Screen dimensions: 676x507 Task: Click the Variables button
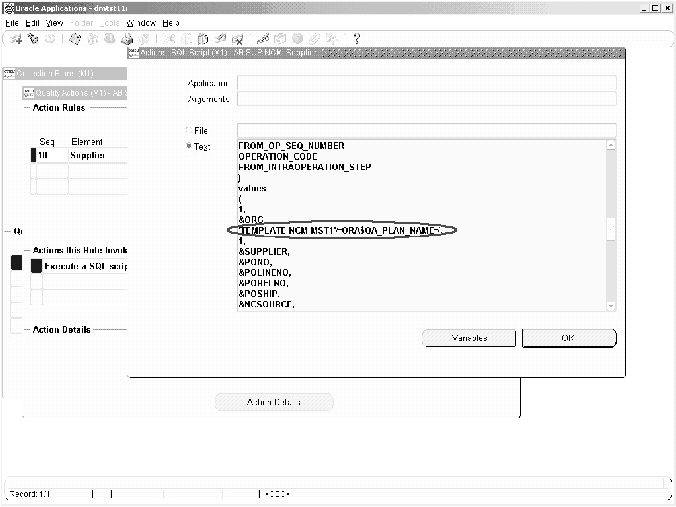point(469,338)
